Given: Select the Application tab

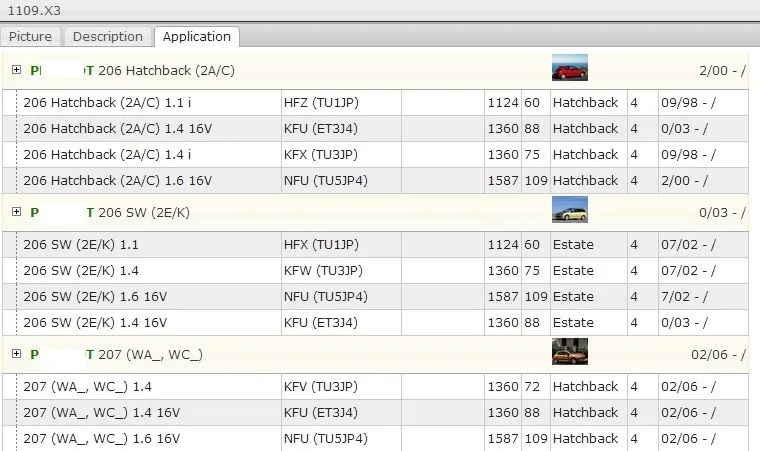Looking at the screenshot, I should click(197, 37).
